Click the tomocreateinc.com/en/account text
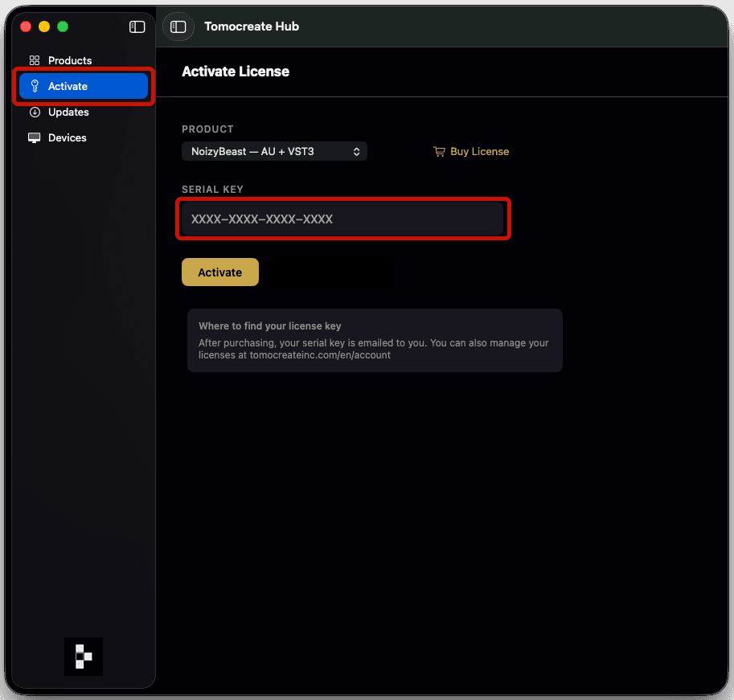Viewport: 734px width, 700px height. pos(320,354)
